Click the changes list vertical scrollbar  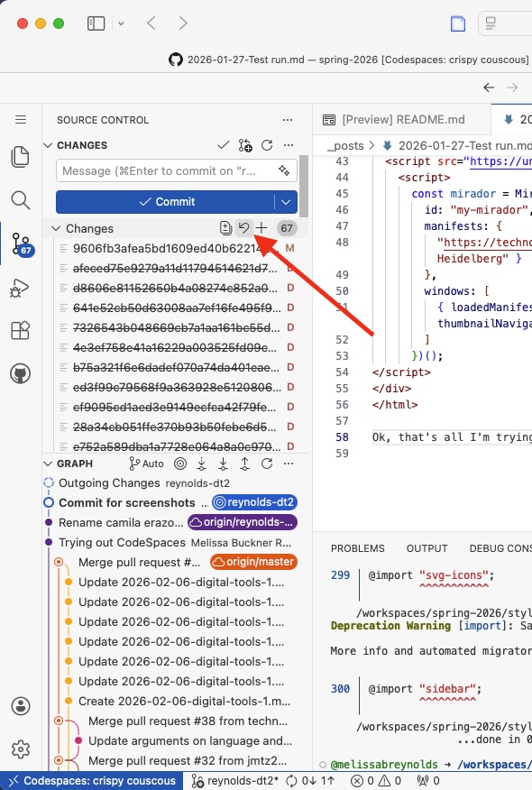pyautogui.click(x=304, y=187)
